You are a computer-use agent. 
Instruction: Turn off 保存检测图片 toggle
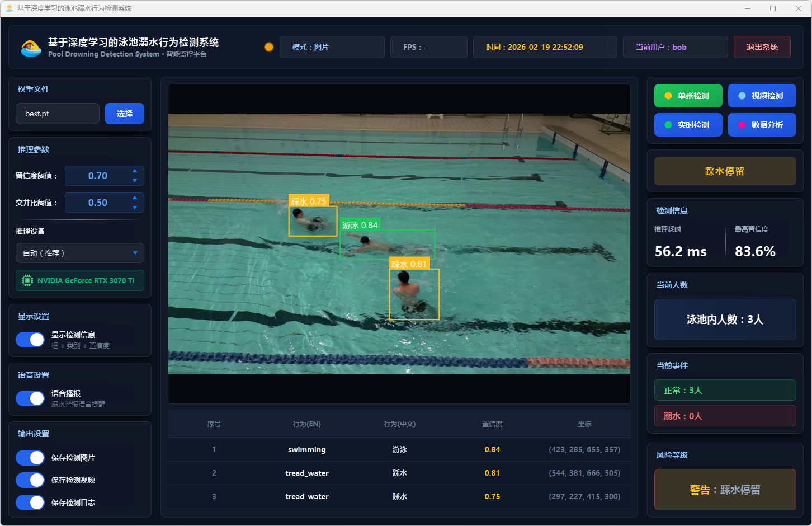[x=30, y=458]
